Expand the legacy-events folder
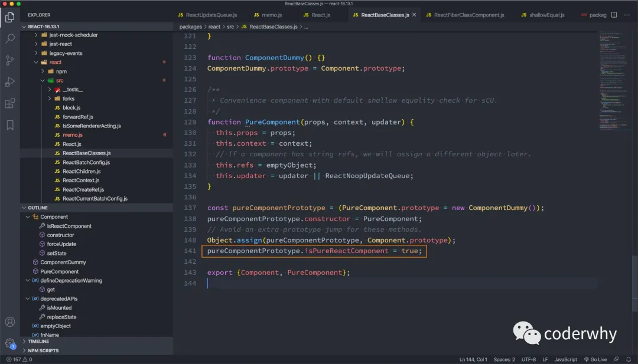Screen dimensions: 638x364 tap(37, 53)
